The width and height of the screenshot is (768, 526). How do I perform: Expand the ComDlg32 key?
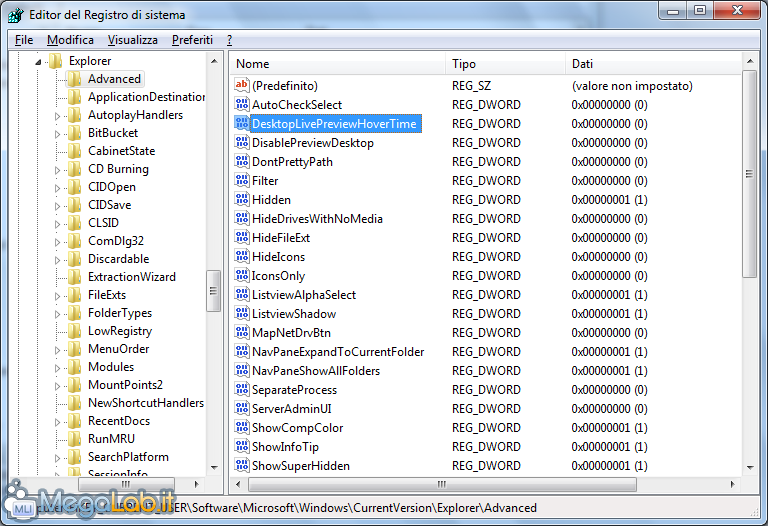pyautogui.click(x=57, y=242)
